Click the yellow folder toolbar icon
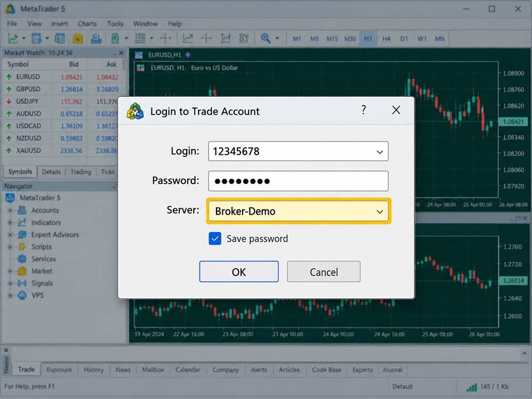This screenshot has width=532, height=399. pos(78,38)
